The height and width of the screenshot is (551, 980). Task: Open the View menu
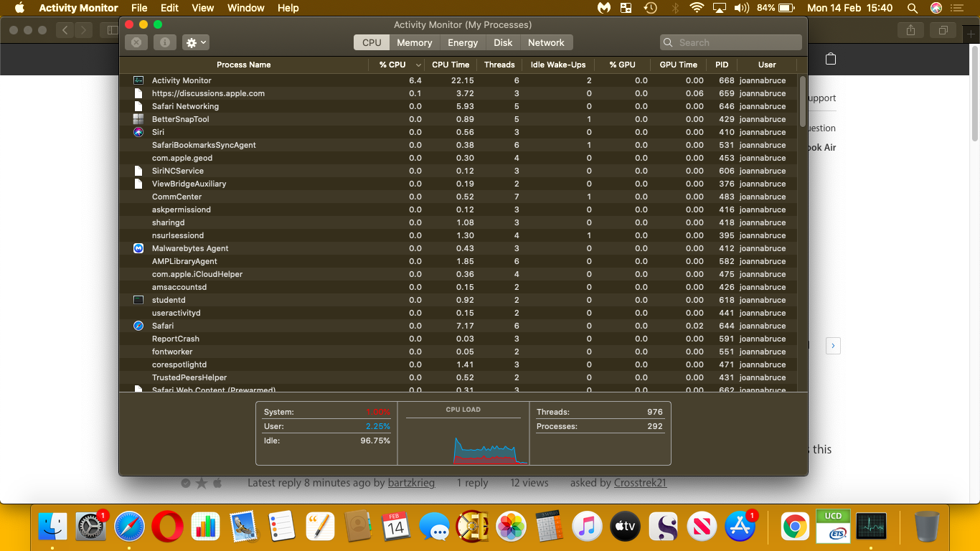coord(203,8)
